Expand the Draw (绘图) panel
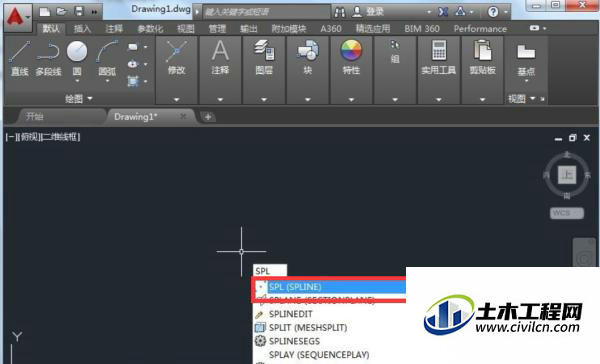Viewport: 600px width, 364px height. point(78,99)
